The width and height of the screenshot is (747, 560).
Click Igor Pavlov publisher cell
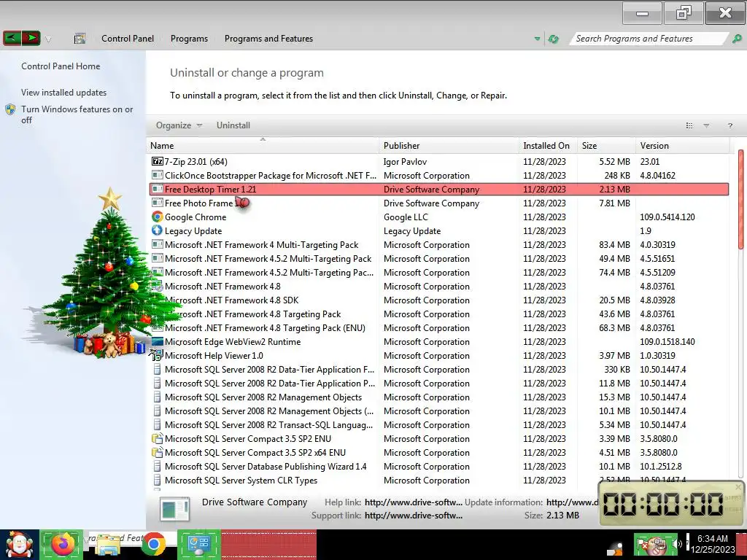point(405,161)
